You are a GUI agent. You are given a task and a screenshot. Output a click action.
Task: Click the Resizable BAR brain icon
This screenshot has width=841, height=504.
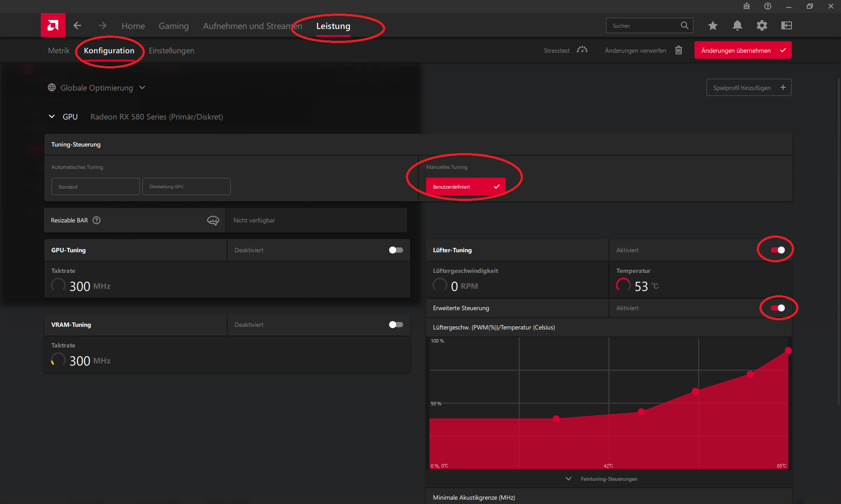tap(213, 220)
